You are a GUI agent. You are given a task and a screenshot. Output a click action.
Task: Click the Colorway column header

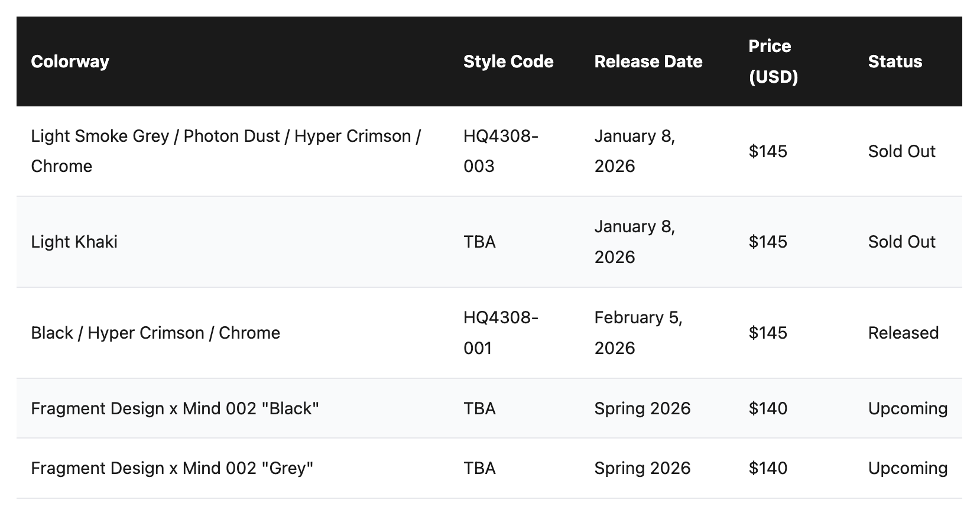[x=70, y=61]
